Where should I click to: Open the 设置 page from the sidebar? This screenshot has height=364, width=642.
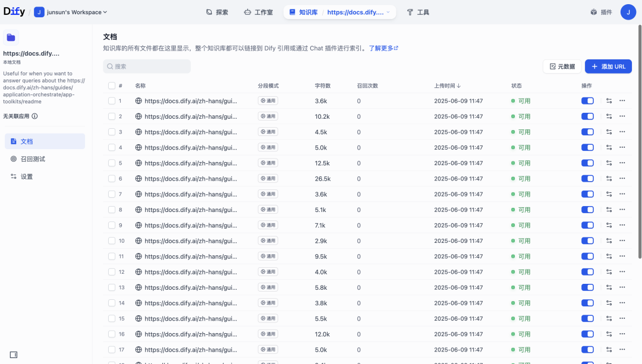pos(27,176)
